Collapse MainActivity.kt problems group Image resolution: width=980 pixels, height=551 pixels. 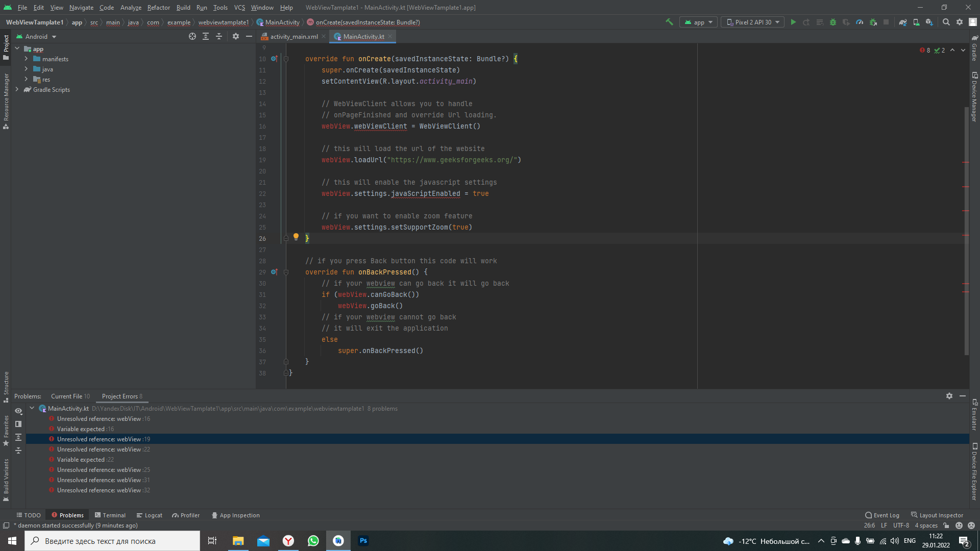[x=32, y=408]
